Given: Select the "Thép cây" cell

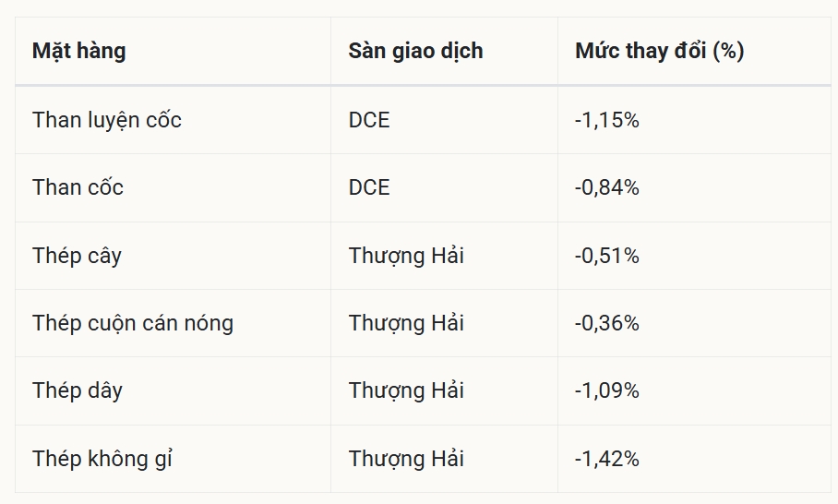Looking at the screenshot, I should pos(77,256).
